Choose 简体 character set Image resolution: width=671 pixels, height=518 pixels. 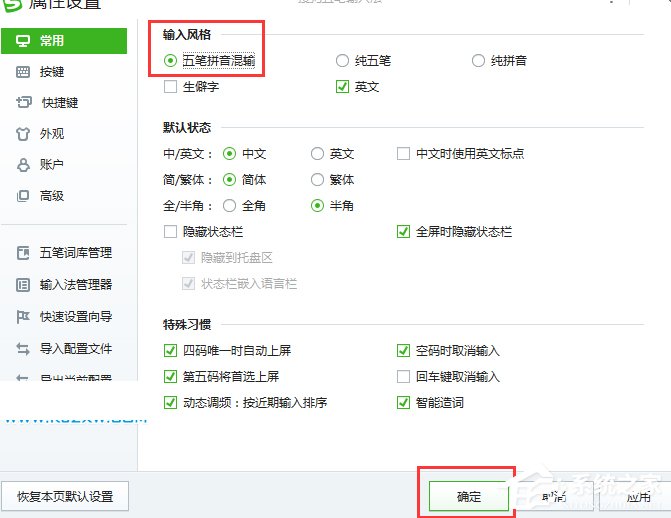[x=229, y=180]
